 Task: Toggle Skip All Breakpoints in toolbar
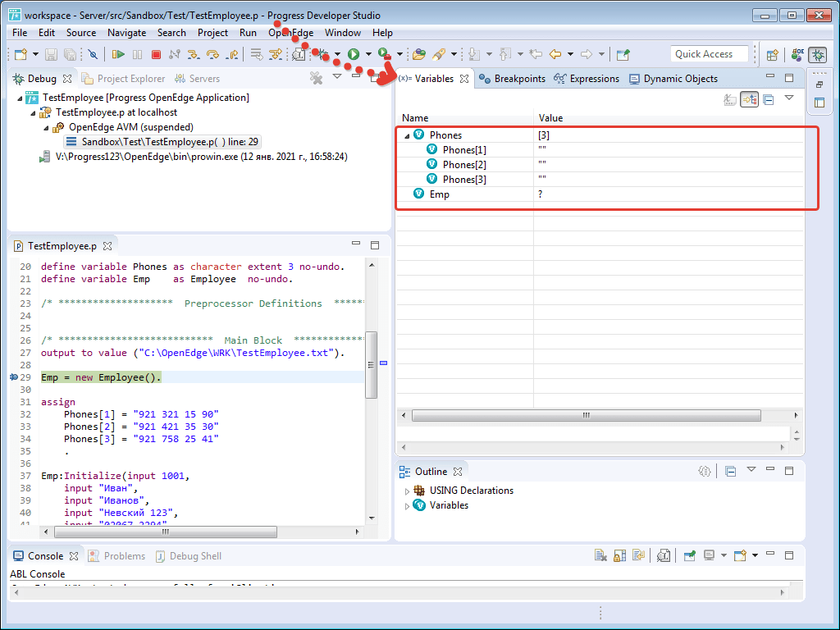[x=93, y=54]
